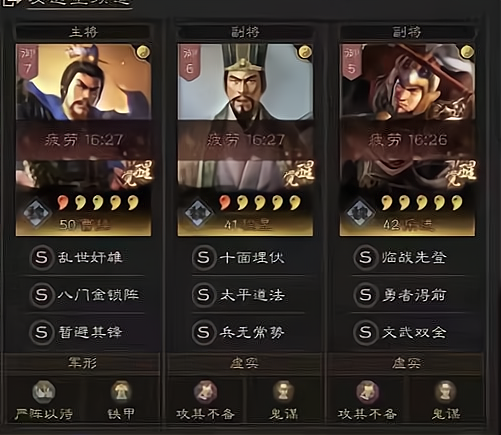
Task: Click the 严阵以待 formation icon
Action: click(x=44, y=392)
